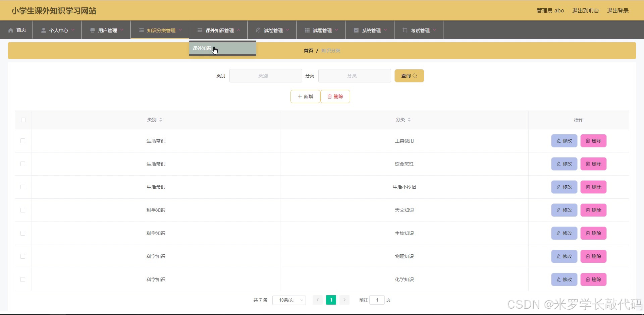Expand the 用户管理 dropdown arrow
The image size is (644, 315).
pos(122,30)
